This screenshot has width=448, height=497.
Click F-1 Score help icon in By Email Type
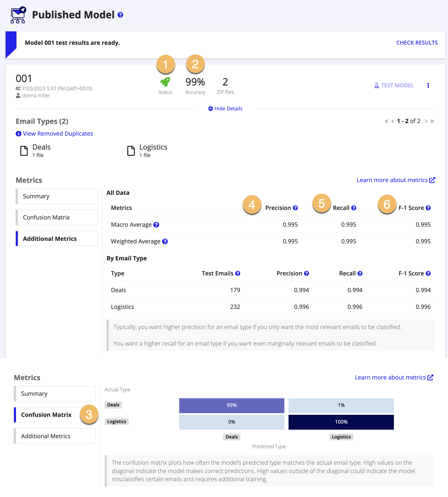428,273
